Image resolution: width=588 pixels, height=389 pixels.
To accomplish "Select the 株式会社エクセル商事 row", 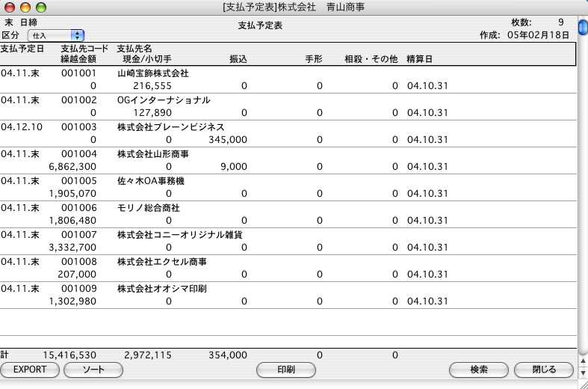I will [x=162, y=261].
